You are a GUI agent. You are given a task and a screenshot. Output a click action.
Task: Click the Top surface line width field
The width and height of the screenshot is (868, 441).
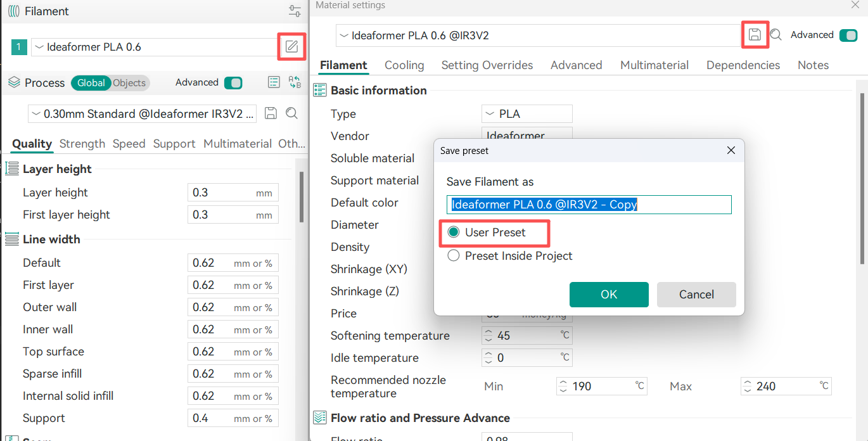click(233, 352)
